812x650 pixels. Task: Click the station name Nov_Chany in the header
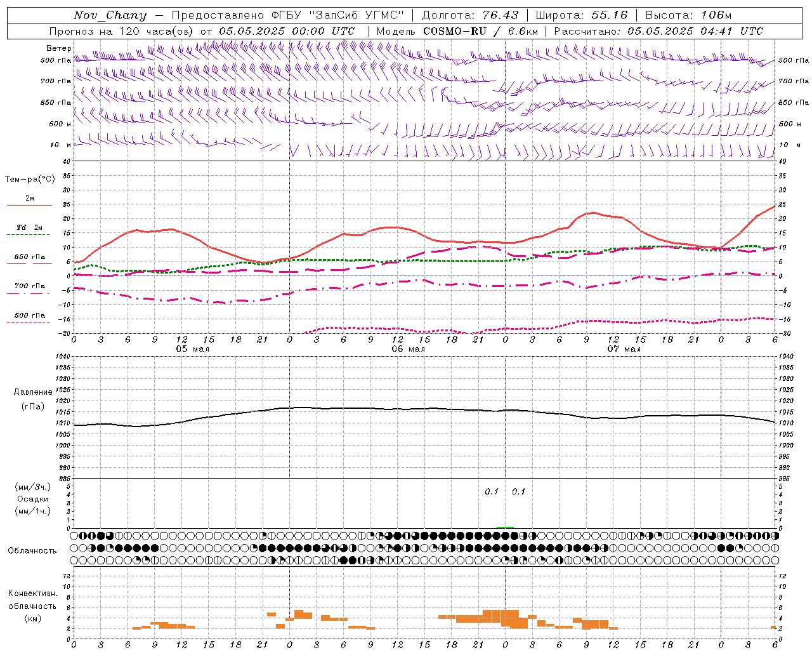pyautogui.click(x=110, y=15)
